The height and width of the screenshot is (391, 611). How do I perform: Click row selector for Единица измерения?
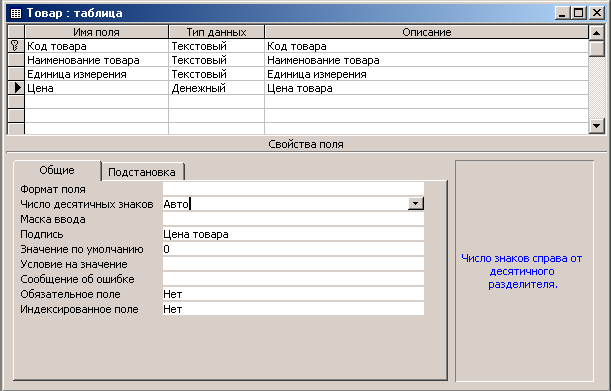click(x=16, y=74)
